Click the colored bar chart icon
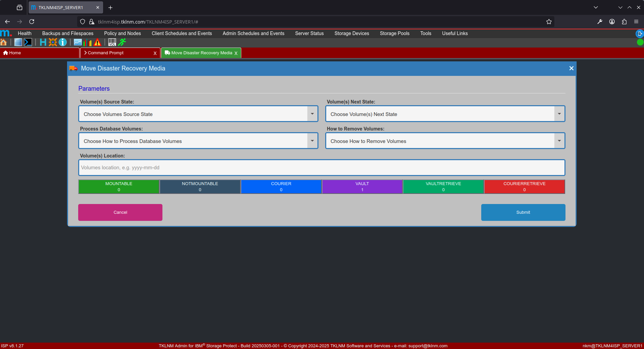The width and height of the screenshot is (644, 349). pos(88,42)
